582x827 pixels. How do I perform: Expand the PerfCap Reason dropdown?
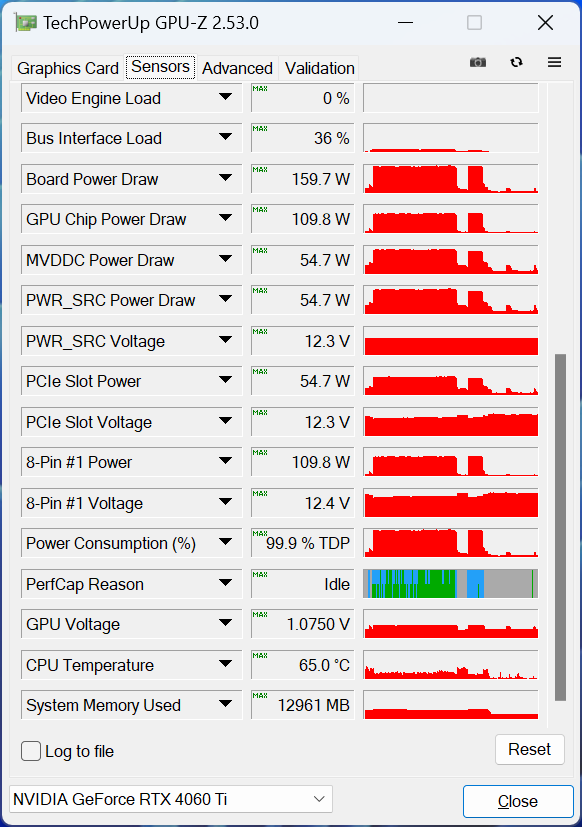[225, 583]
